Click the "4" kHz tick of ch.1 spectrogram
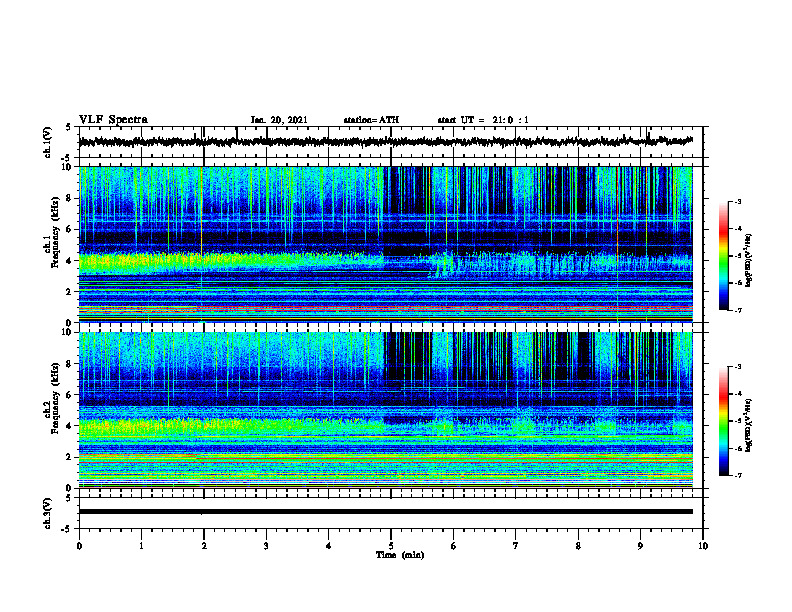 pyautogui.click(x=70, y=261)
